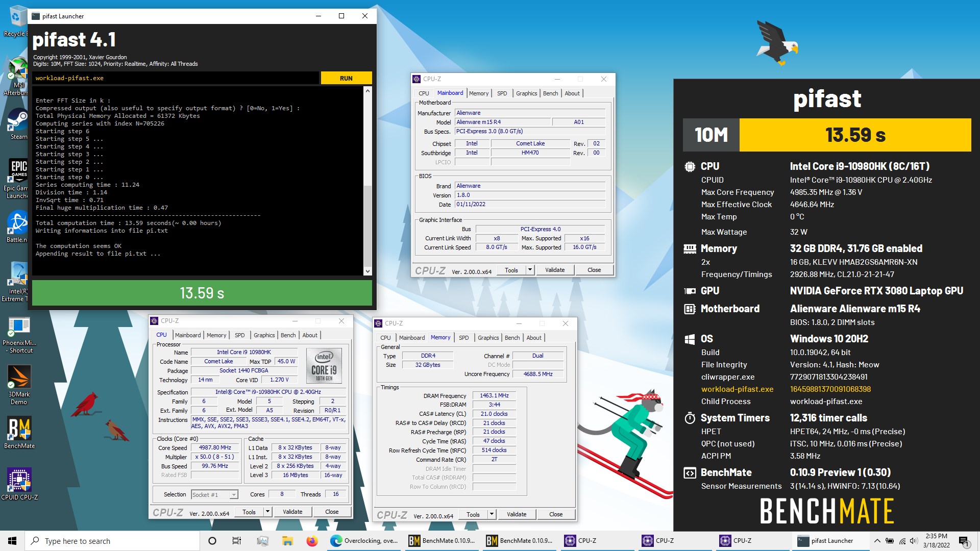Switch to CPU tab in Mainboard CPU-Z window
Viewport: 980px width, 551px height.
pyautogui.click(x=424, y=93)
